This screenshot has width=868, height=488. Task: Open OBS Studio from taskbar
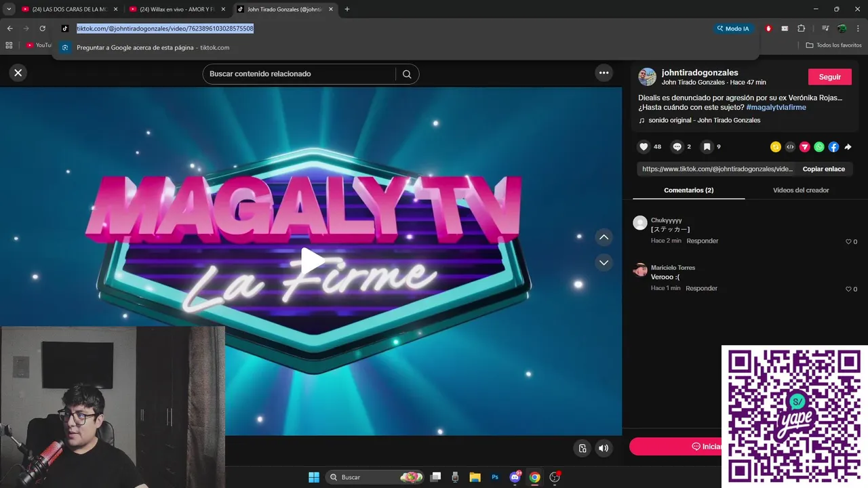[555, 477]
